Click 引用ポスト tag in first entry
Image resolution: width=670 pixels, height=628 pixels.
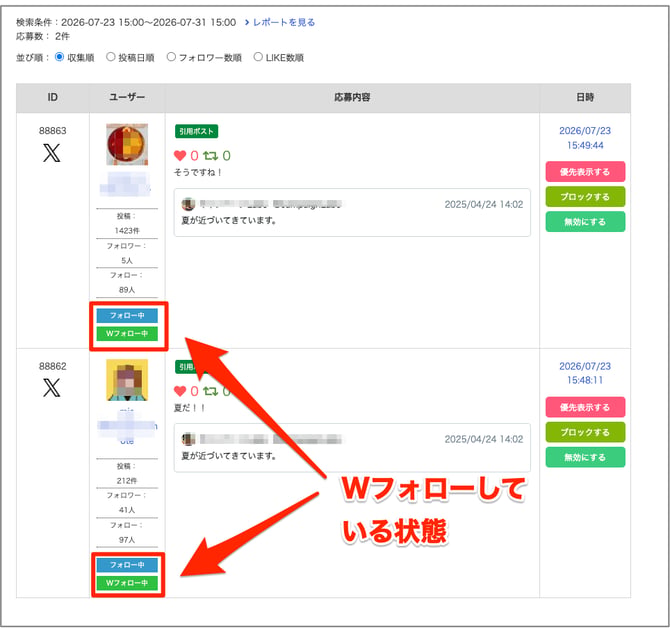point(196,131)
